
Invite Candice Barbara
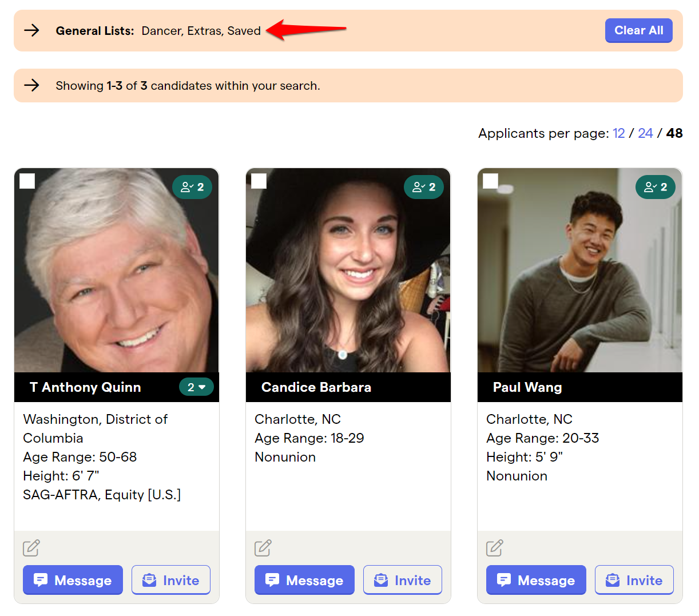(403, 580)
